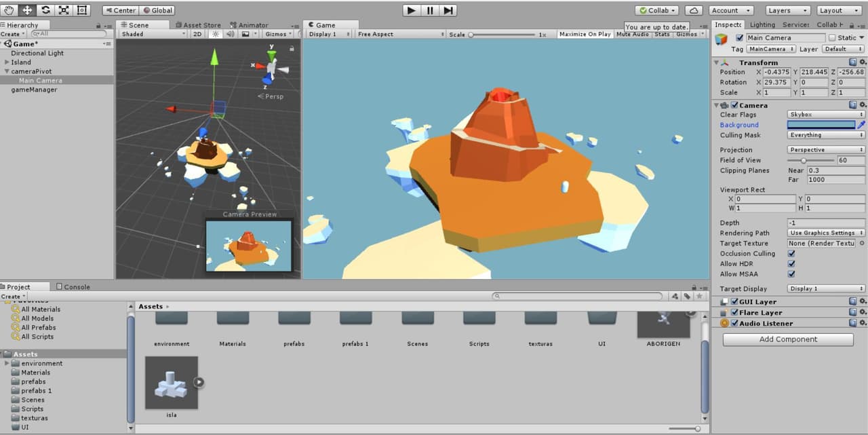This screenshot has width=868, height=435.
Task: Select the Hand tool in the toolbar
Action: click(x=9, y=10)
